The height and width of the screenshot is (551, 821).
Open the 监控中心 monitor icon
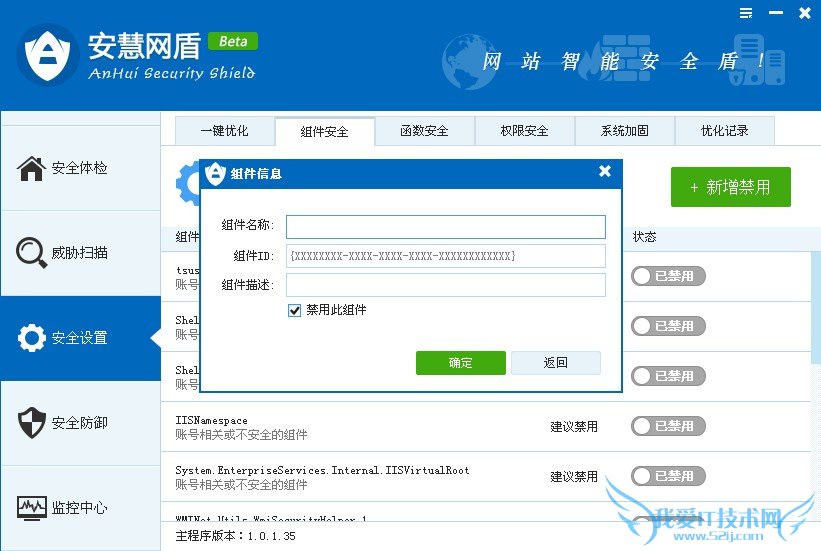[x=31, y=508]
